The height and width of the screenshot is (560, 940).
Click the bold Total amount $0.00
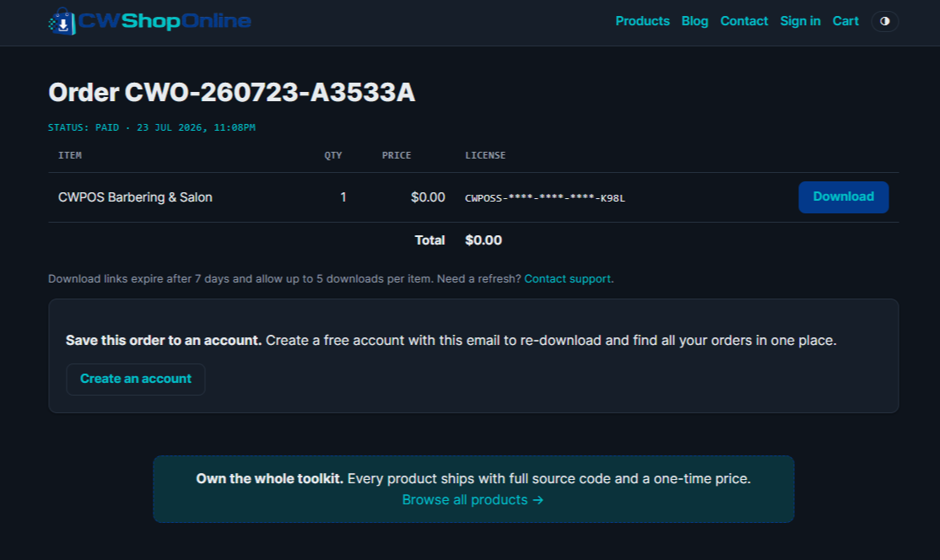[484, 240]
